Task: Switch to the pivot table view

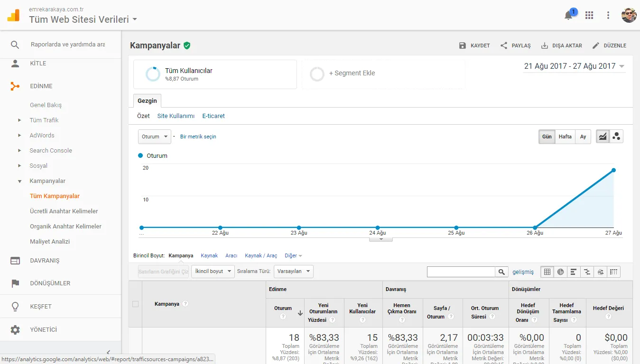Action: click(613, 272)
